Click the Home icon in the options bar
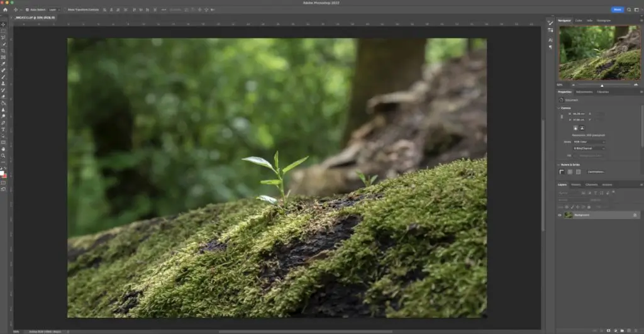 click(x=5, y=10)
